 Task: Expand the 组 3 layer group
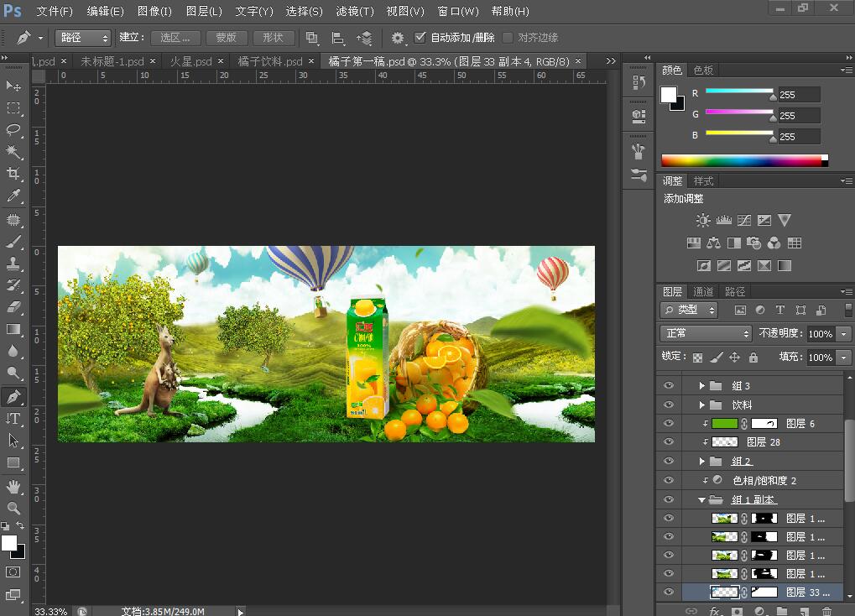coord(702,386)
